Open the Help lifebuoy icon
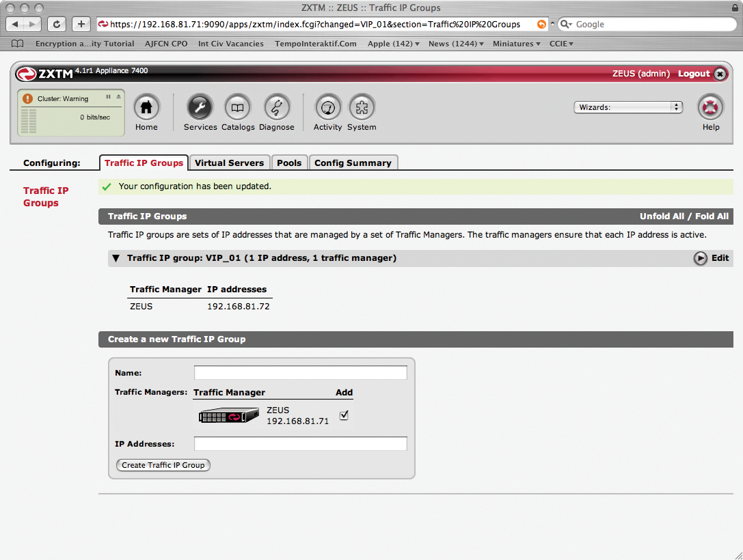This screenshot has height=560, width=743. 710,107
